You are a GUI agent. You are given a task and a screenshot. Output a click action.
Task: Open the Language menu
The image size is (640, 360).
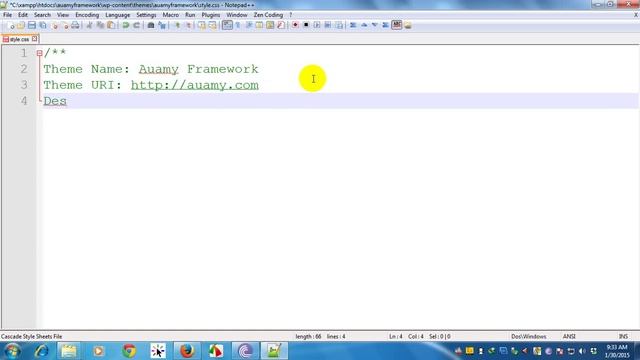click(118, 15)
